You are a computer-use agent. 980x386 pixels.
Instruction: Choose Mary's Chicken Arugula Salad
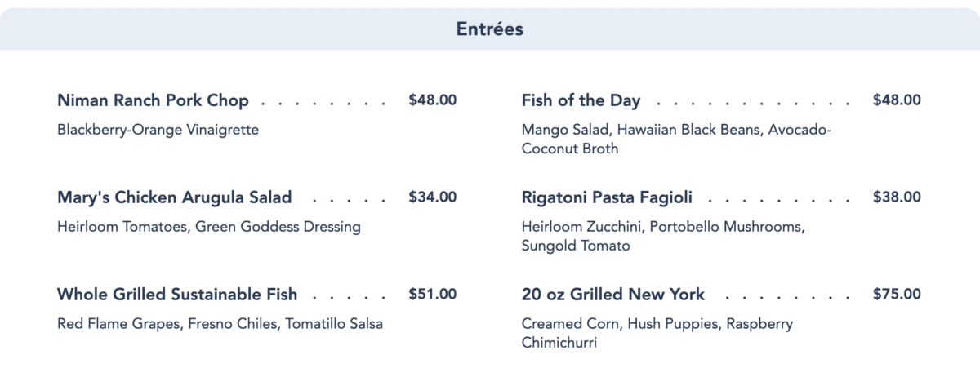click(x=174, y=197)
